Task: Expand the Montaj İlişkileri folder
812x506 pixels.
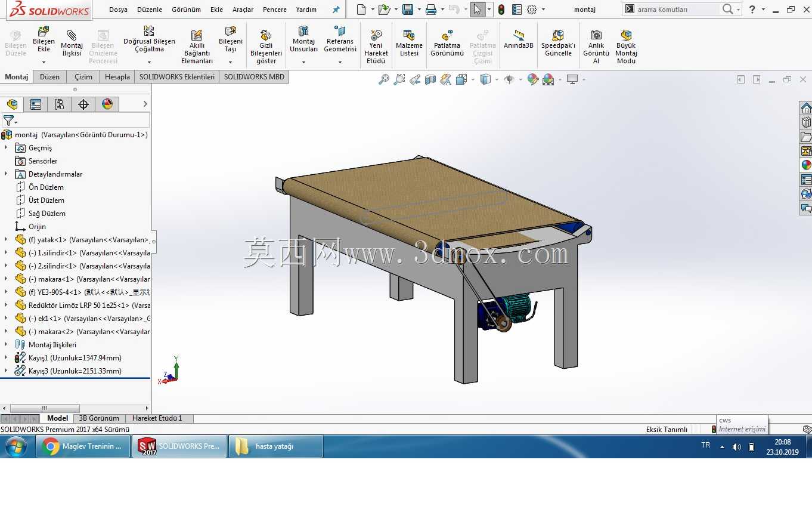Action: pyautogui.click(x=6, y=345)
